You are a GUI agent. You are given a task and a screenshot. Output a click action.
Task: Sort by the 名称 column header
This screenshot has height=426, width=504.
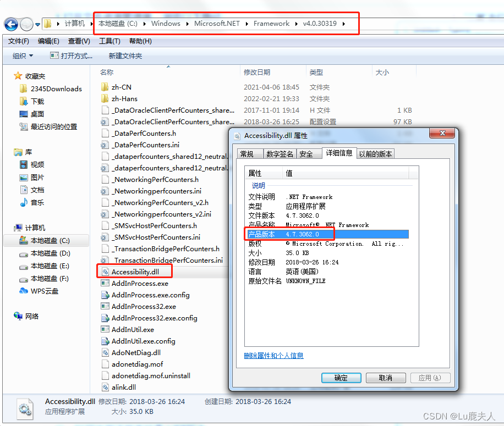[107, 72]
